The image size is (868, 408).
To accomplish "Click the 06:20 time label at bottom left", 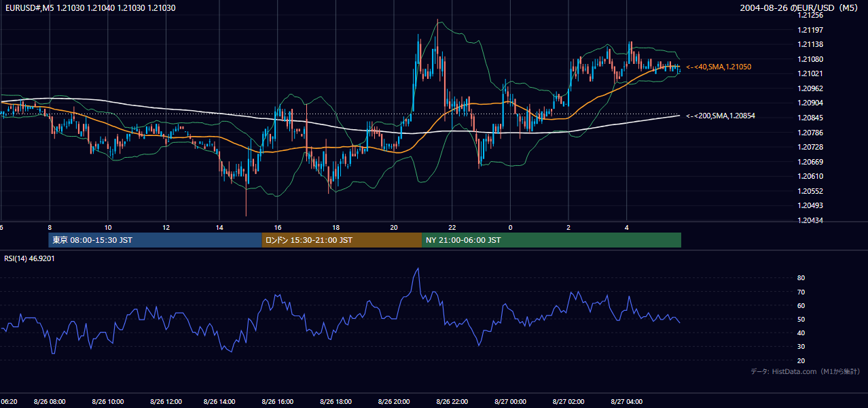I will [x=8, y=402].
